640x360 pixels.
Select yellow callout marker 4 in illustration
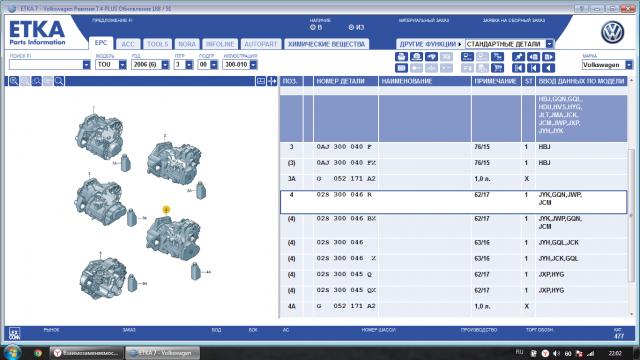[x=166, y=210]
